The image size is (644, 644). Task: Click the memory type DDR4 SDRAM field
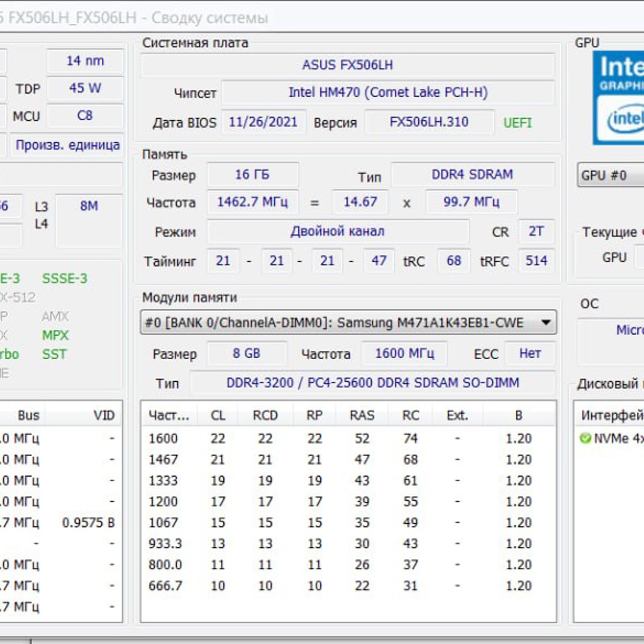click(472, 175)
